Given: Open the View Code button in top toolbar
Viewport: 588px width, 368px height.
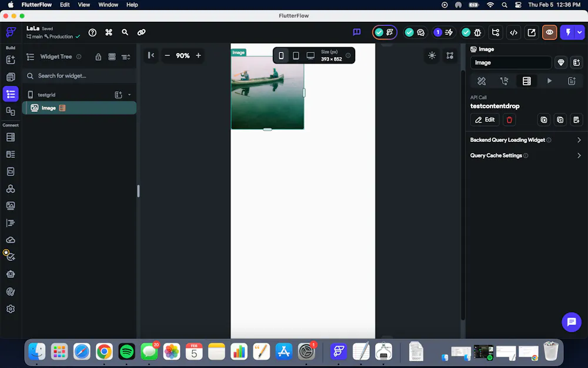Looking at the screenshot, I should (x=513, y=32).
